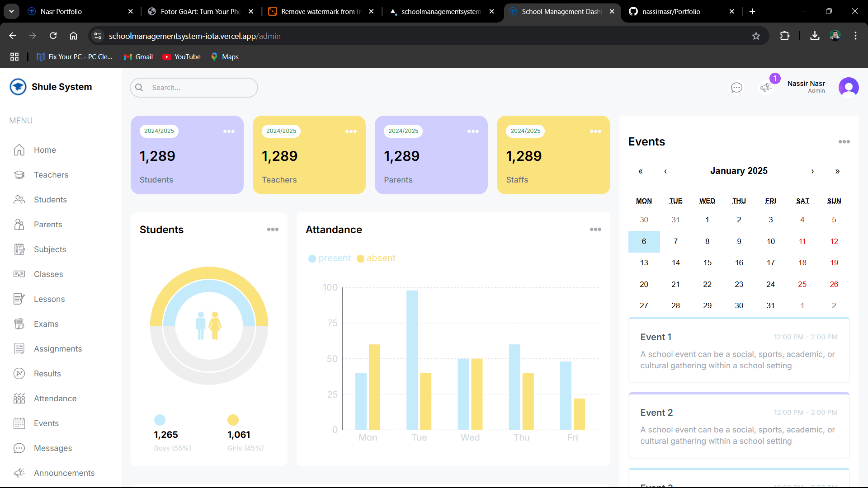
Task: Toggle the absent series in chart legend
Action: 376,258
